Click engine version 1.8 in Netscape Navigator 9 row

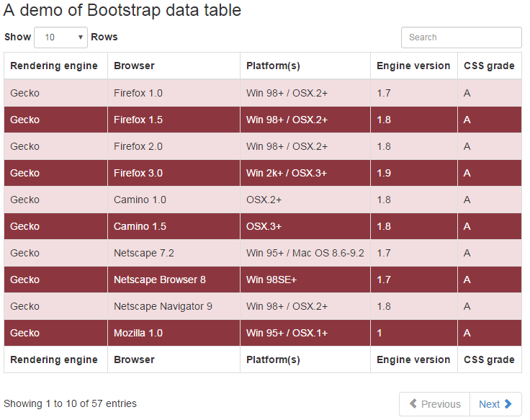414,306
